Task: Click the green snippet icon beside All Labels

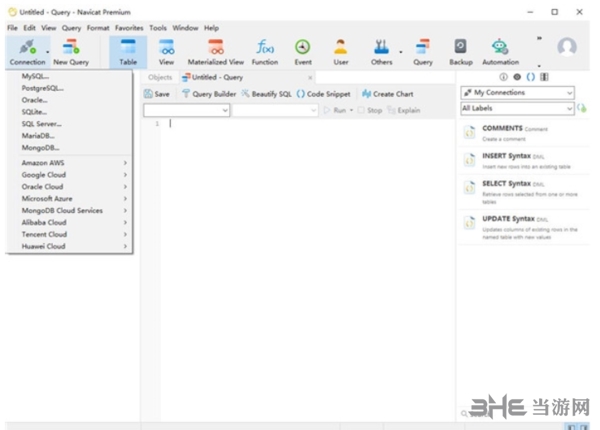Action: point(582,108)
